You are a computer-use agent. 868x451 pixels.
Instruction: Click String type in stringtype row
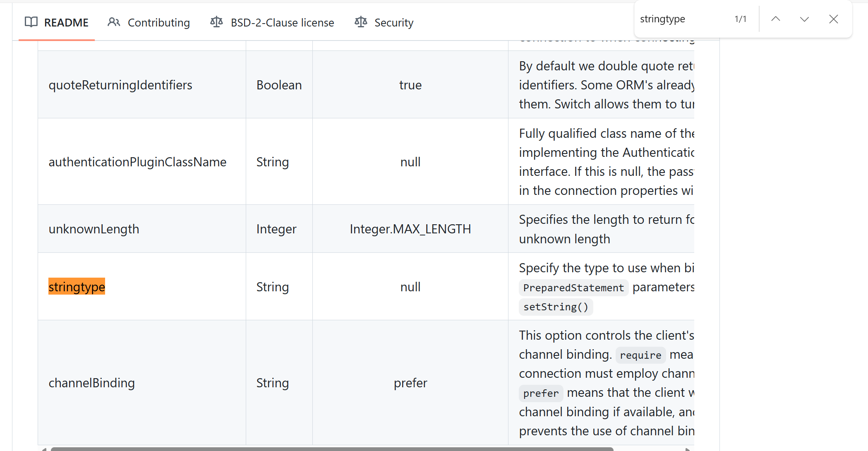[273, 287]
